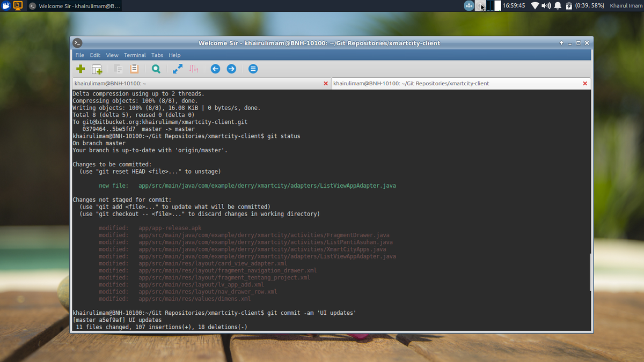This screenshot has width=644, height=362.
Task: Select the ~/Git Repositories/xmartcity-client tab
Action: [461, 84]
